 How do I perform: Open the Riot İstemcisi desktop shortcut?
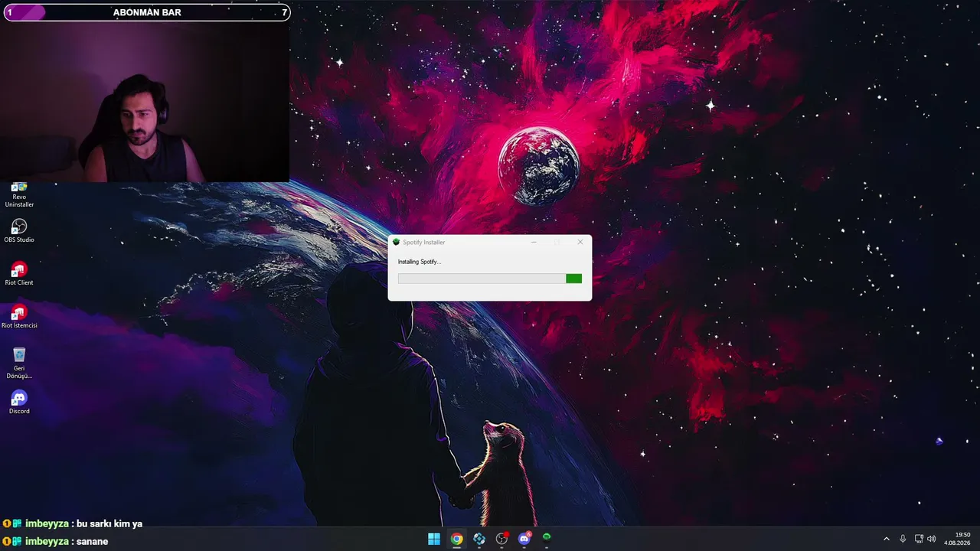pos(19,317)
